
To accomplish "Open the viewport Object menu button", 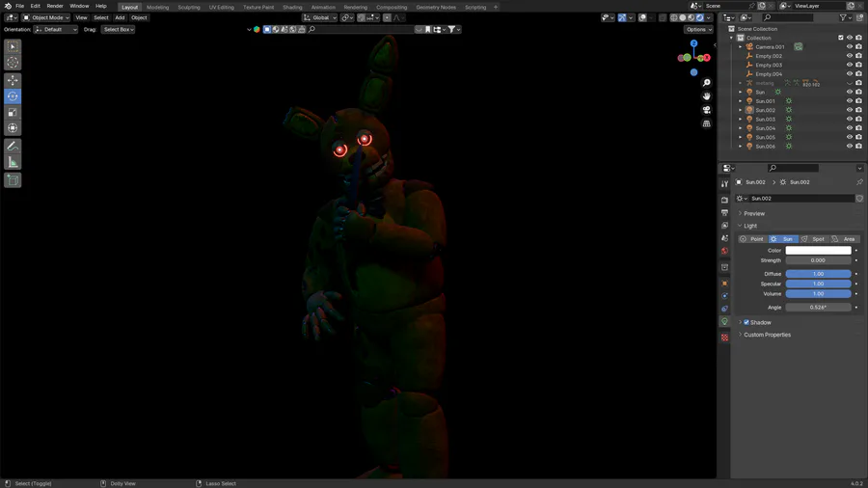I will tap(139, 17).
